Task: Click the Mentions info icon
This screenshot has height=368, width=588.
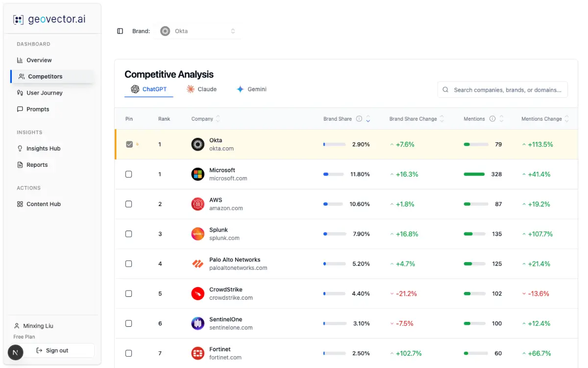Action: click(x=492, y=119)
